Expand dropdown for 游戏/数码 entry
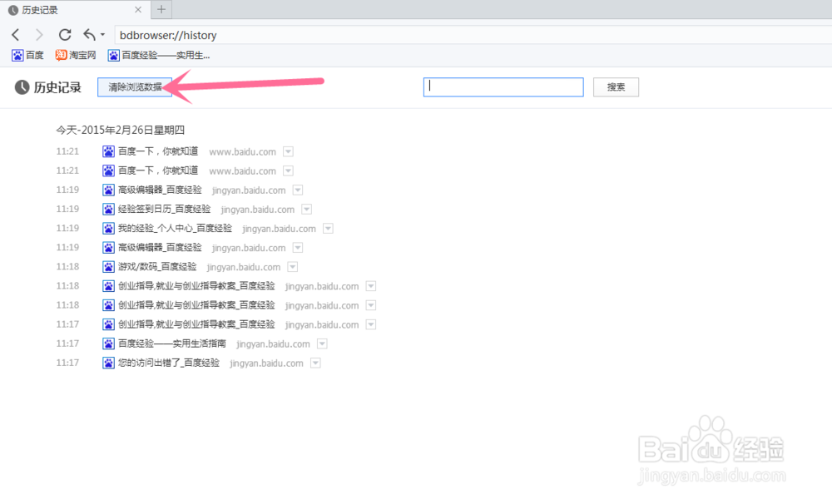The width and height of the screenshot is (832, 504). 292,267
